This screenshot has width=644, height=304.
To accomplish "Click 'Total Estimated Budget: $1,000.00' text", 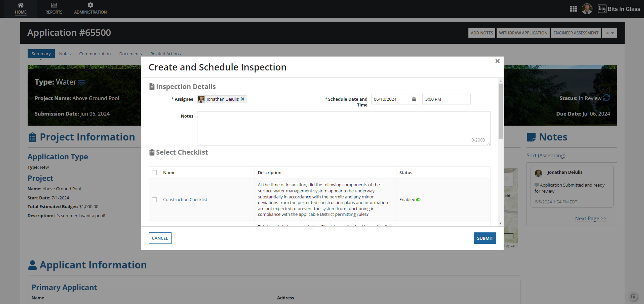I will tap(63, 207).
